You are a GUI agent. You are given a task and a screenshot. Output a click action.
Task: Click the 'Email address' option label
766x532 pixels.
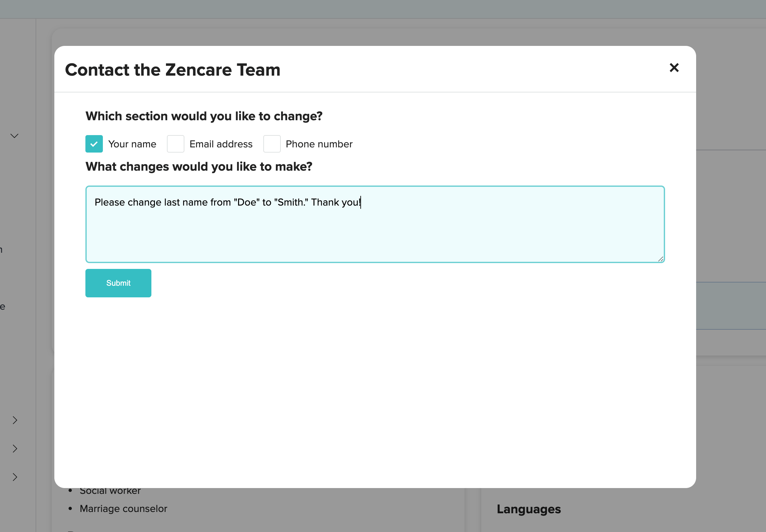coord(221,144)
